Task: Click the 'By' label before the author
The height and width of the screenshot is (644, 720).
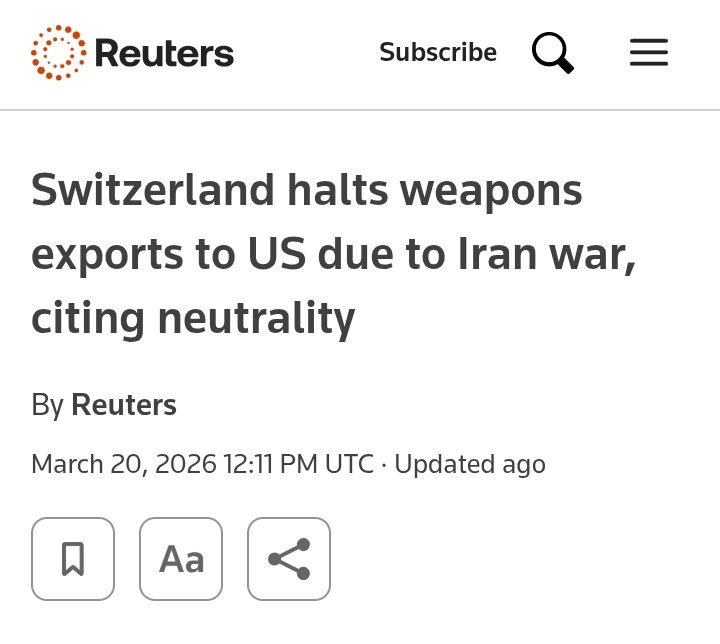Action: point(47,405)
